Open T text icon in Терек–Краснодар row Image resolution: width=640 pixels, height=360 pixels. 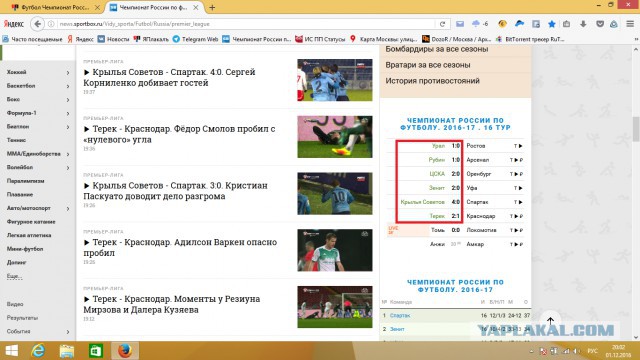click(511, 216)
